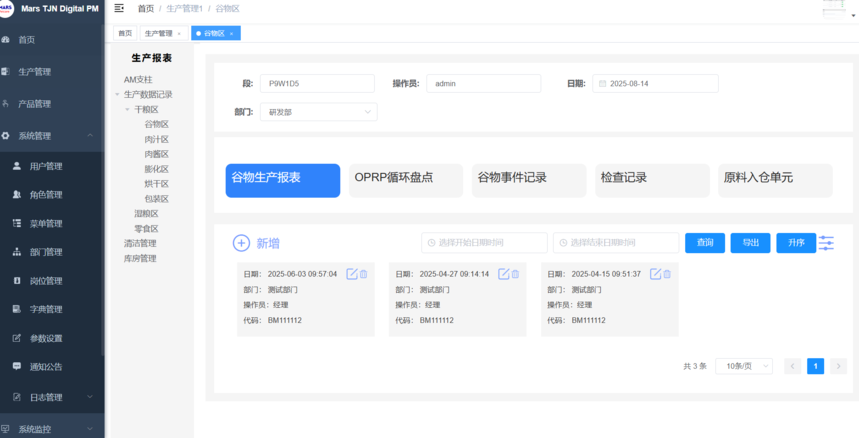This screenshot has width=859, height=438.
Task: Delete the 2025-06-03 09:57:04 record
Action: 363,274
